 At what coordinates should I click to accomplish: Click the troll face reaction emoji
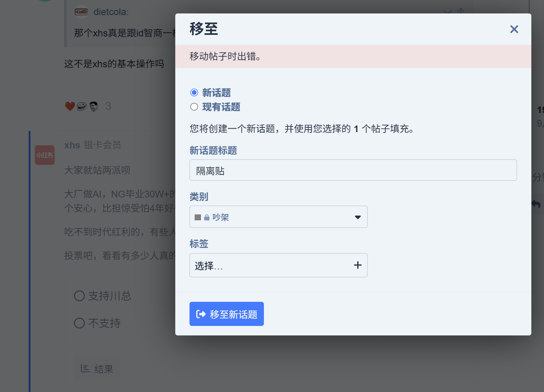point(82,106)
